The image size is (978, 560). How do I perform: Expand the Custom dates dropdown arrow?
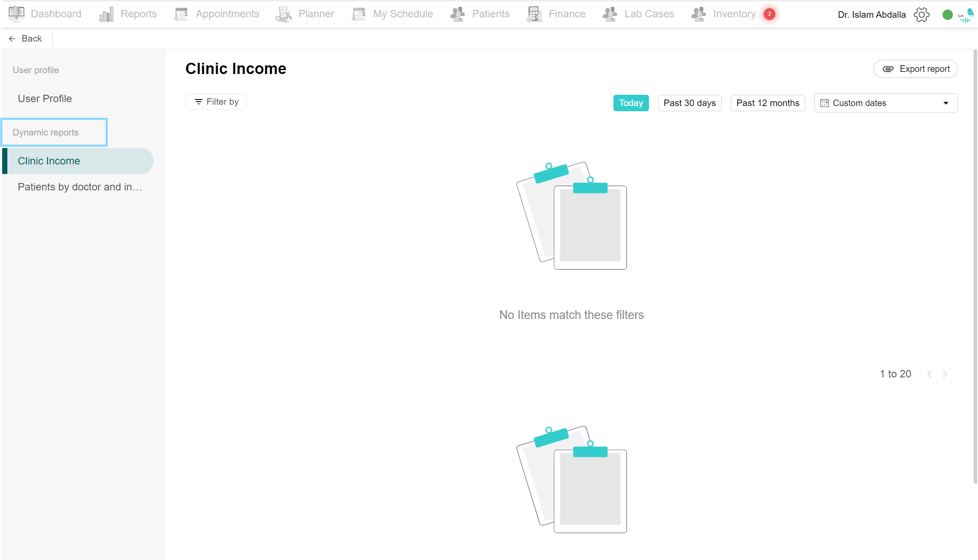click(946, 103)
